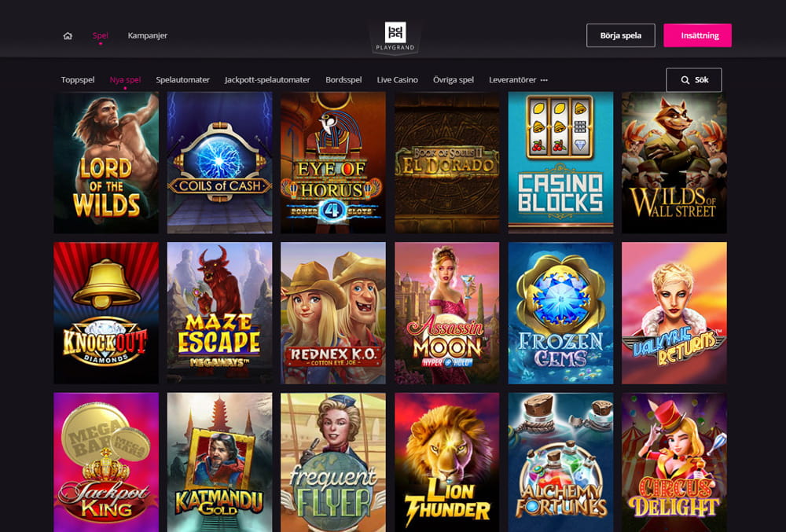Screen dimensions: 786x532
Task: Select the Nya spel tab
Action: (x=125, y=79)
